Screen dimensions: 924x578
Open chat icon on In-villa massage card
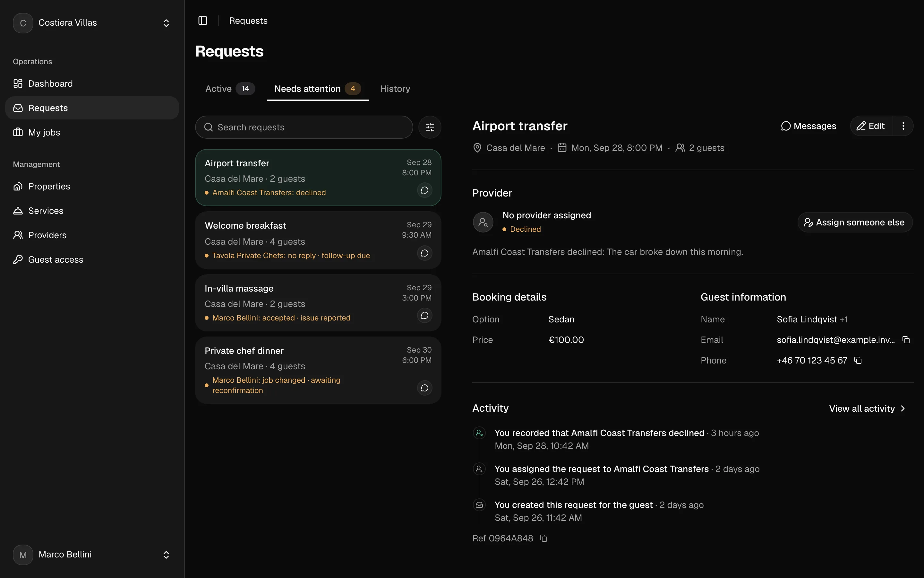[x=424, y=315]
